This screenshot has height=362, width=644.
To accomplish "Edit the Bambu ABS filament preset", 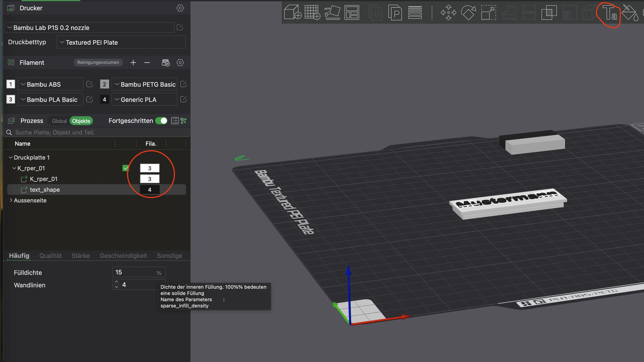I will tap(89, 84).
